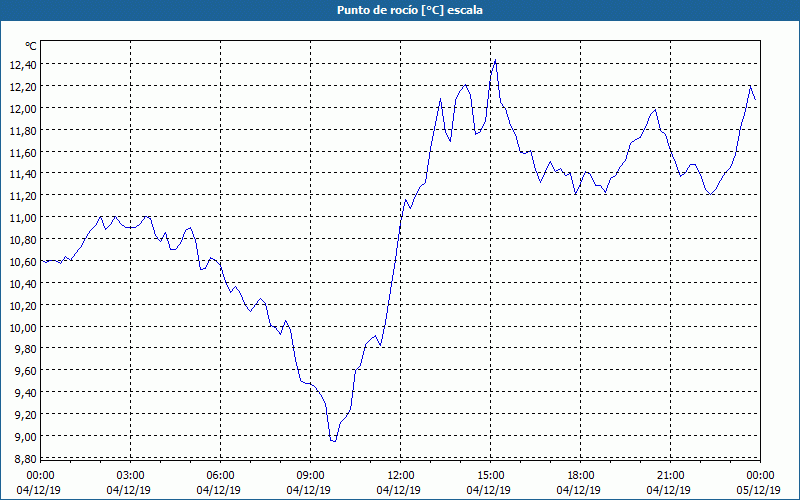The image size is (800, 500).
Task: Click the curve's lowest point below 9,00
Action: pos(335,441)
